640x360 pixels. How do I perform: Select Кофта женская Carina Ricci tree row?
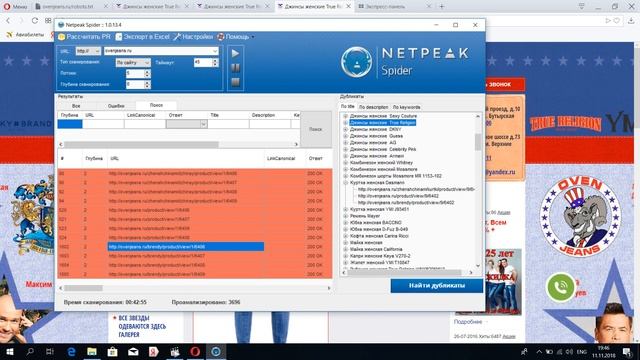[x=379, y=236]
